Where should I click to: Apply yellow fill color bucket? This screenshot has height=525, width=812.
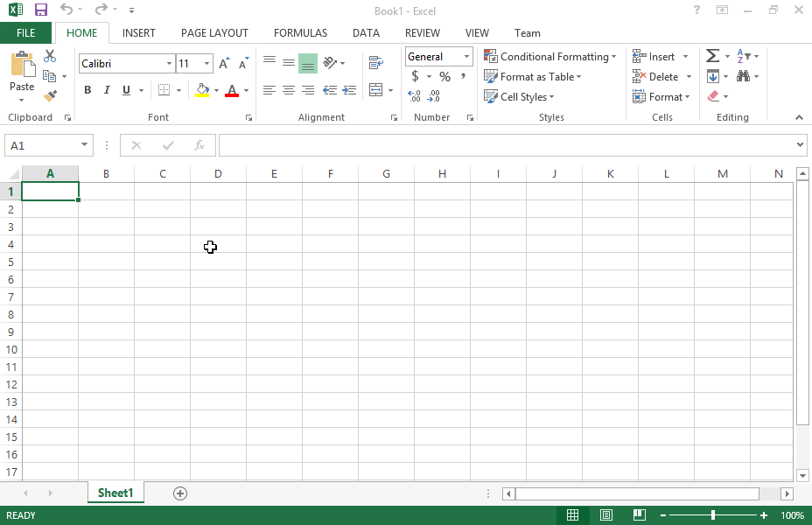click(202, 90)
